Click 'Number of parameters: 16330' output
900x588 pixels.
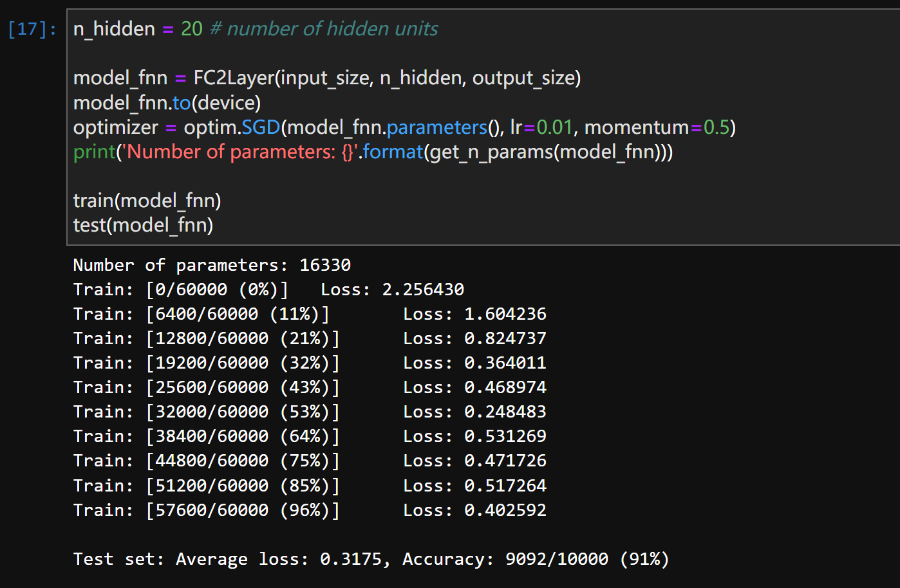pyautogui.click(x=212, y=265)
